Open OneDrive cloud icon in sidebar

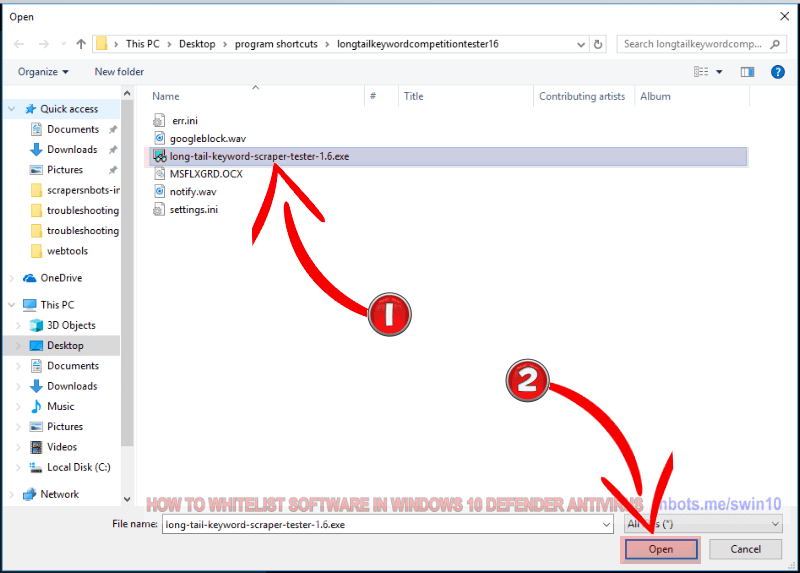tap(30, 278)
